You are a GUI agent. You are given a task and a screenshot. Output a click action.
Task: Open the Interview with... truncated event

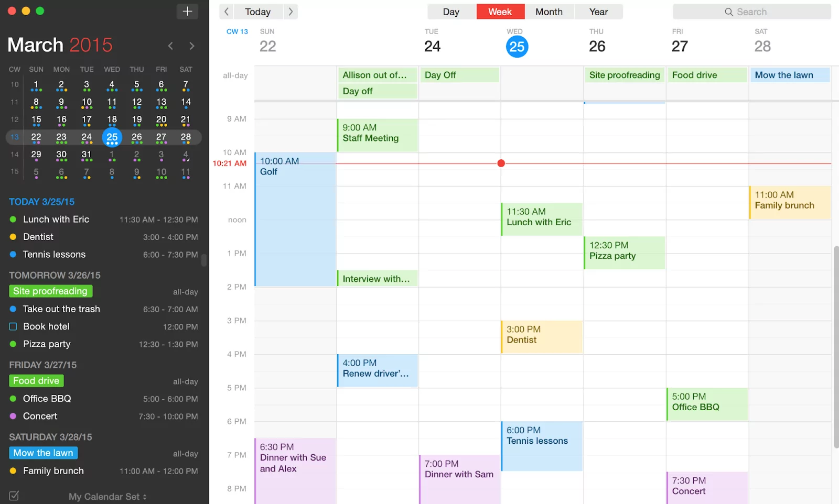coord(377,278)
